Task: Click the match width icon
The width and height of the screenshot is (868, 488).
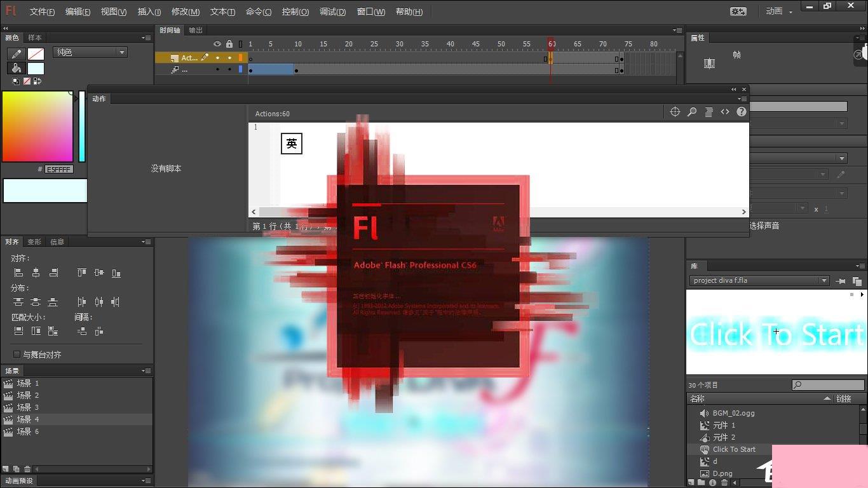Action: pos(18,331)
